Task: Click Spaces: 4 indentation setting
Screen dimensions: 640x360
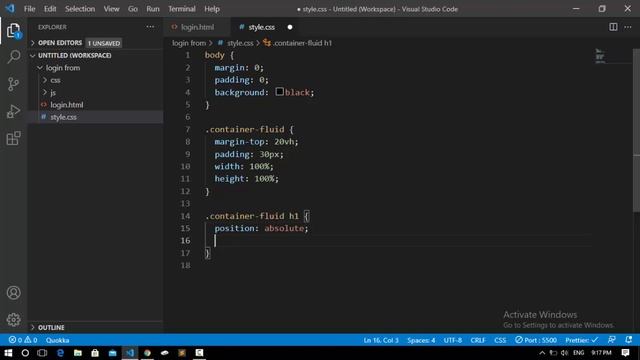Action: click(421, 340)
